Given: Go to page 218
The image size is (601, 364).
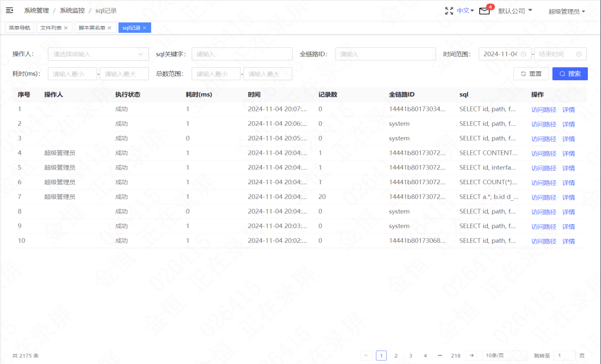Looking at the screenshot, I should 455,355.
